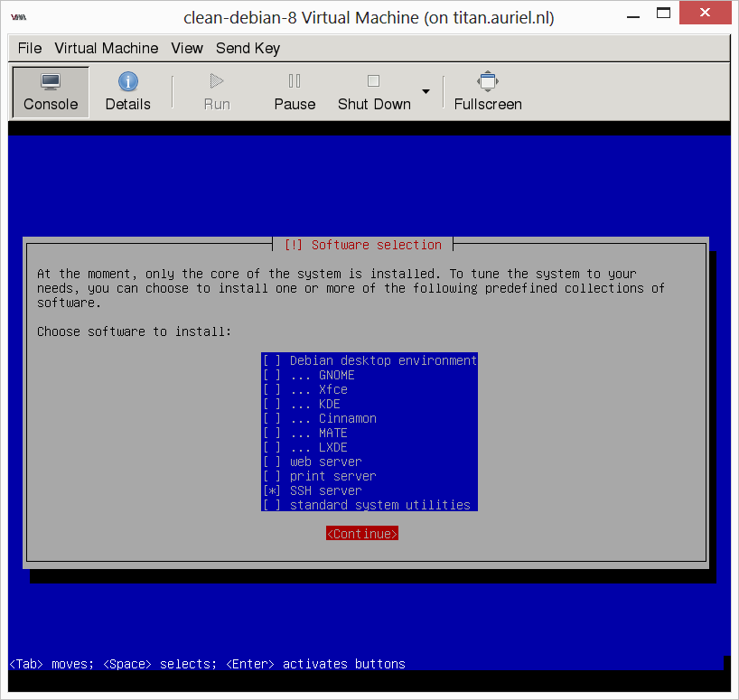Click the Shut Down power icon
Viewport: 739px width, 700px height.
click(x=373, y=82)
